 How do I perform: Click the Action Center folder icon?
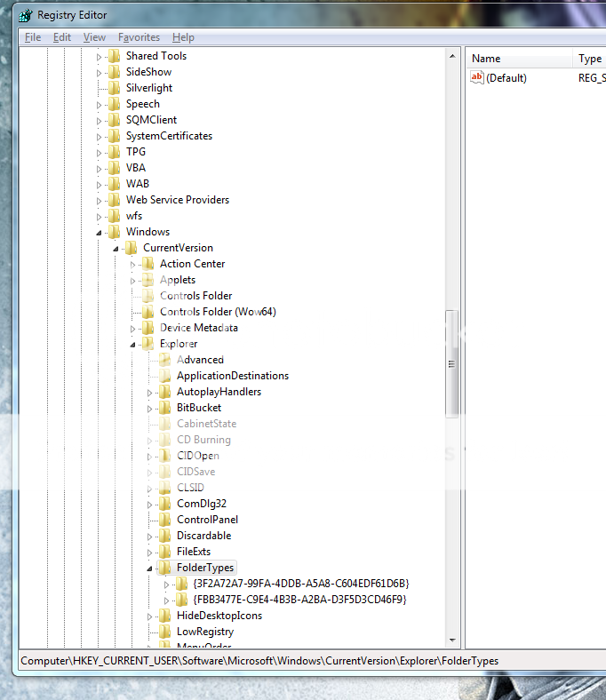148,265
